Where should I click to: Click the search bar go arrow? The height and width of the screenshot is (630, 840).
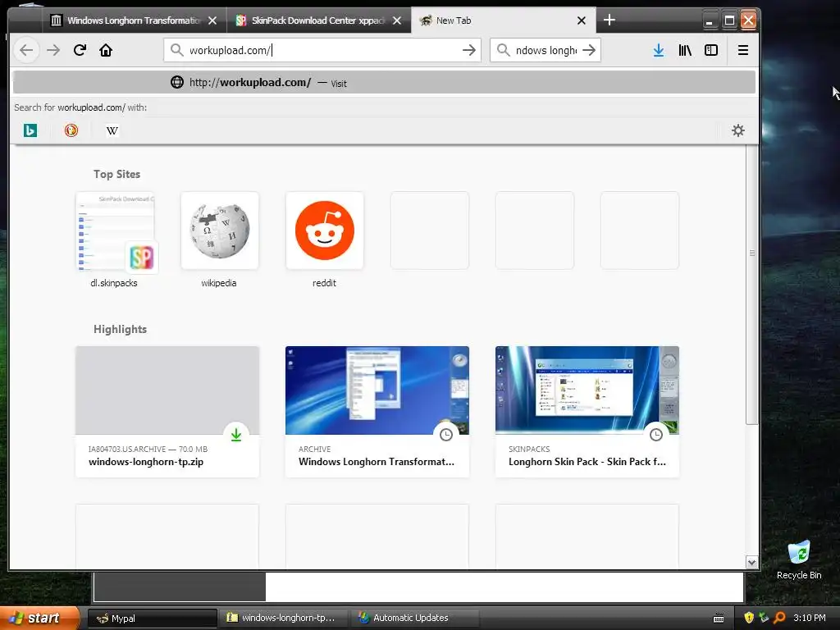[589, 50]
